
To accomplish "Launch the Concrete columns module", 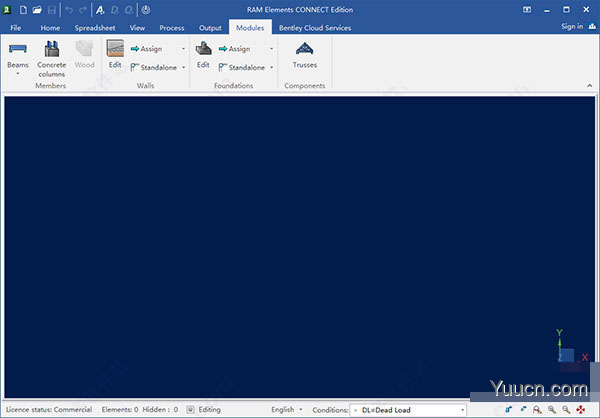I will pyautogui.click(x=52, y=59).
